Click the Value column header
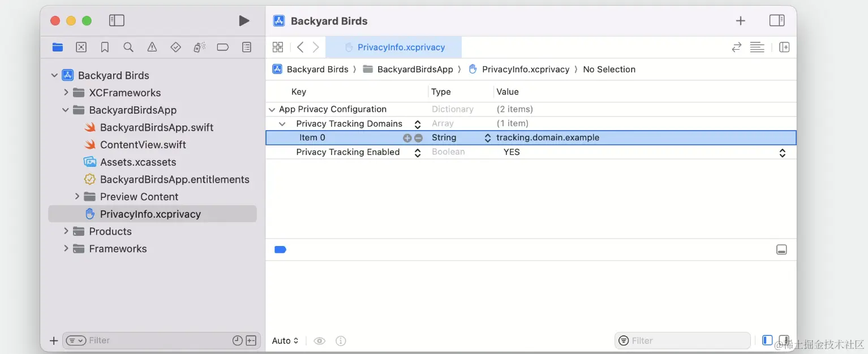This screenshot has width=868, height=354. coord(508,92)
